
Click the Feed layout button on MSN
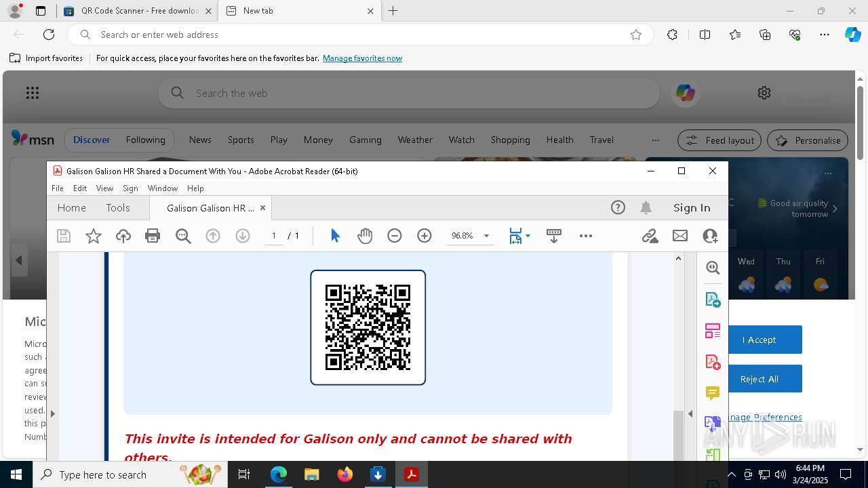[719, 140]
